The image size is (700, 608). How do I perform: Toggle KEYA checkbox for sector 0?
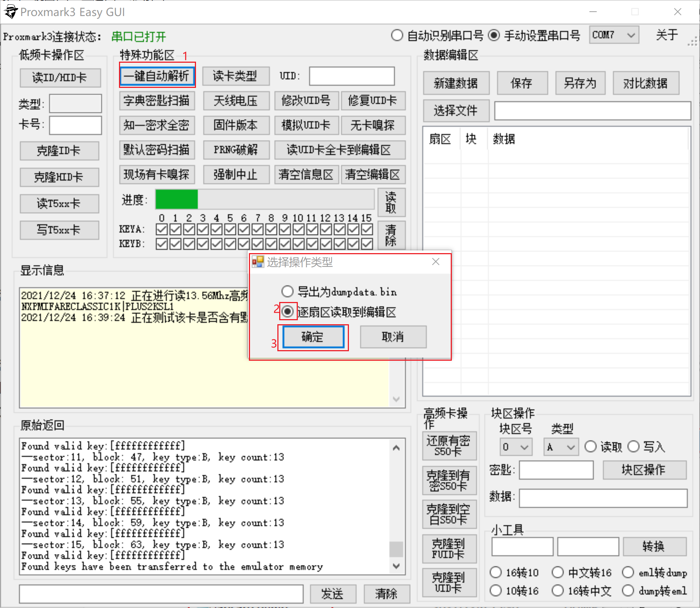tap(161, 229)
